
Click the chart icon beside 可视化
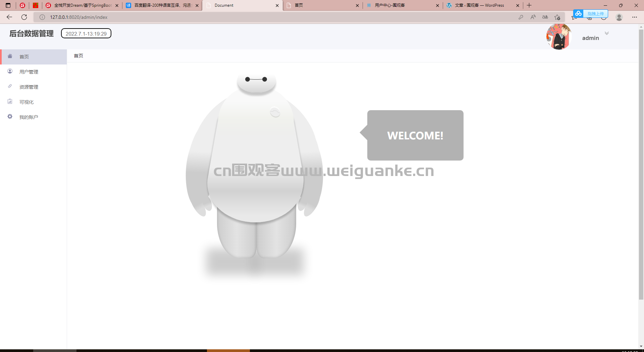pos(10,101)
